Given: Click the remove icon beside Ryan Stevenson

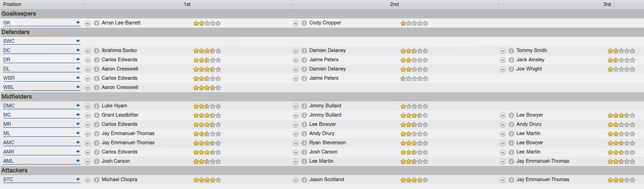Looking at the screenshot, I should [x=296, y=143].
